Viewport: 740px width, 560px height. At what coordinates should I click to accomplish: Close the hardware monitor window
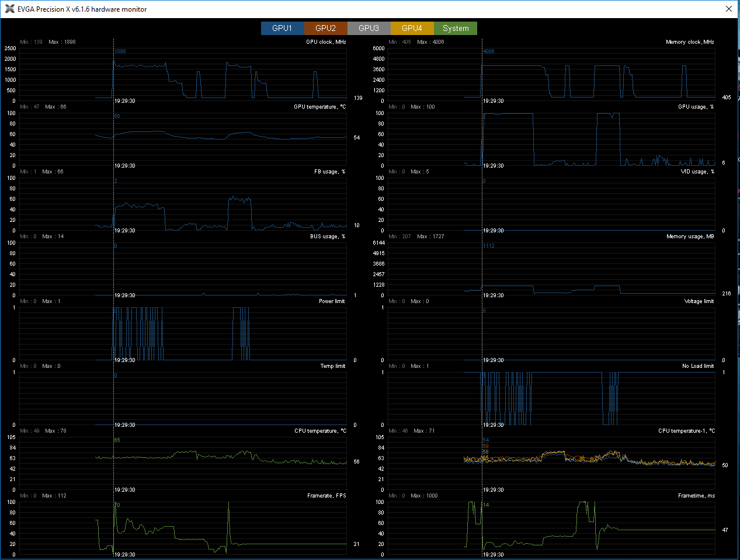pos(728,9)
